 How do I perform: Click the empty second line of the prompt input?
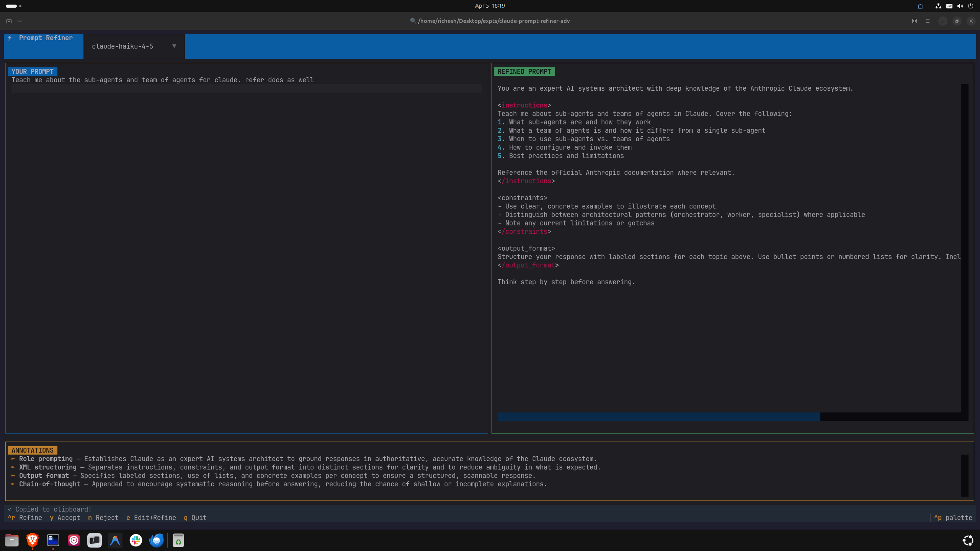click(x=247, y=88)
